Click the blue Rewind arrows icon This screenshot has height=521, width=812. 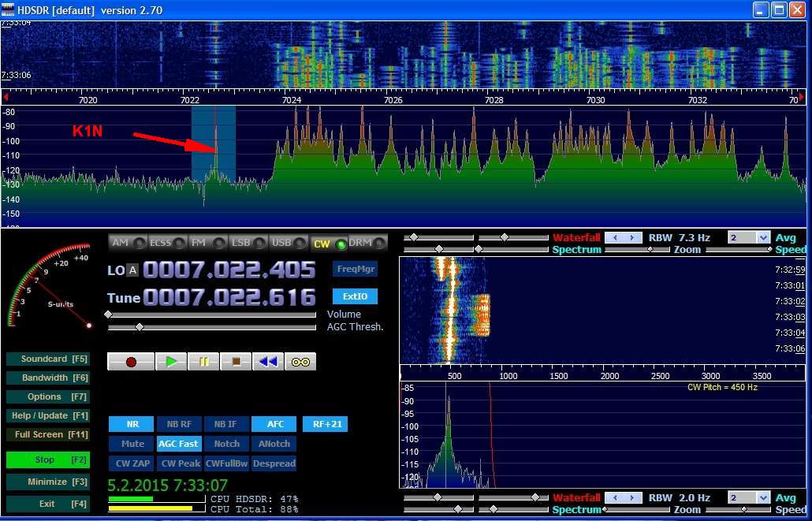tap(268, 362)
